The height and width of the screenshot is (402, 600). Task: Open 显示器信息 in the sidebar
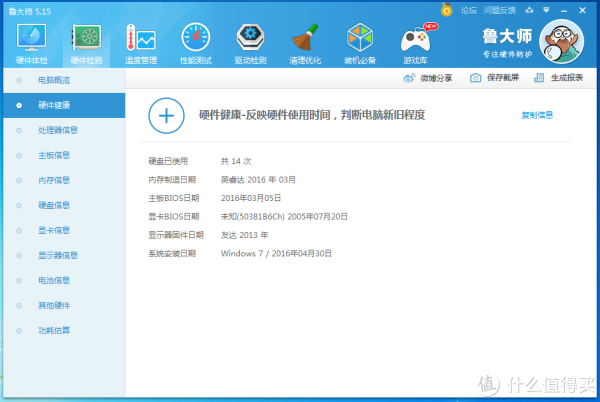(x=64, y=255)
